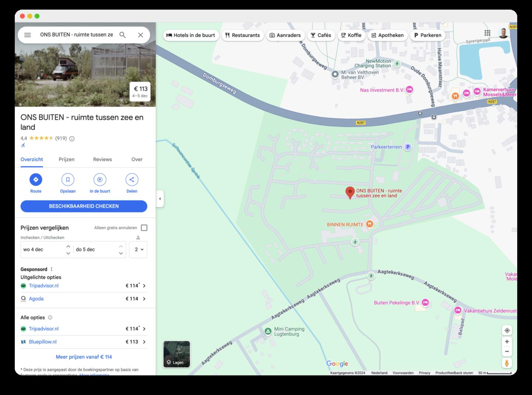The image size is (532, 395).
Task: Enable the Alleen gratis annuleren checkbox
Action: pyautogui.click(x=144, y=228)
